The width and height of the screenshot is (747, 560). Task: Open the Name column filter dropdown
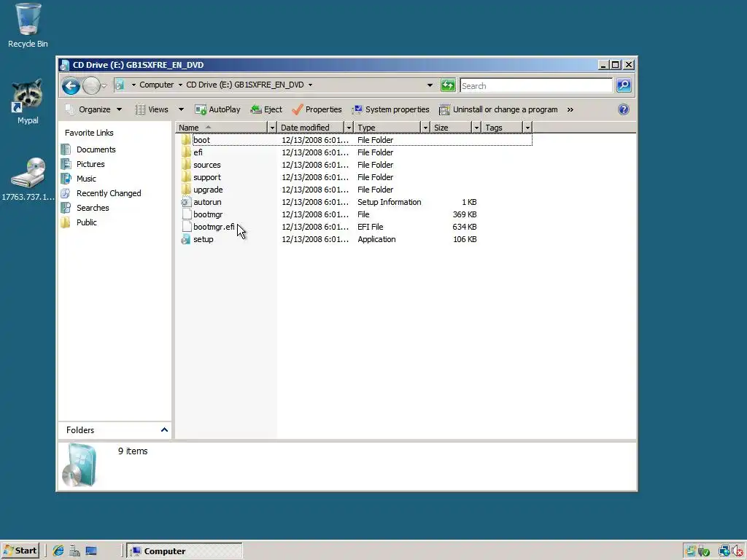272,128
